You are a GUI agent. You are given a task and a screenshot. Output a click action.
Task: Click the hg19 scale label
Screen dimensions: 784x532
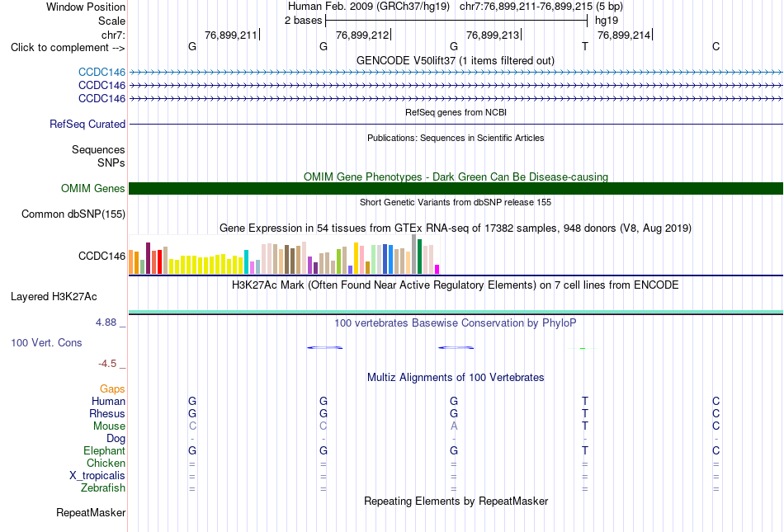[x=607, y=21]
